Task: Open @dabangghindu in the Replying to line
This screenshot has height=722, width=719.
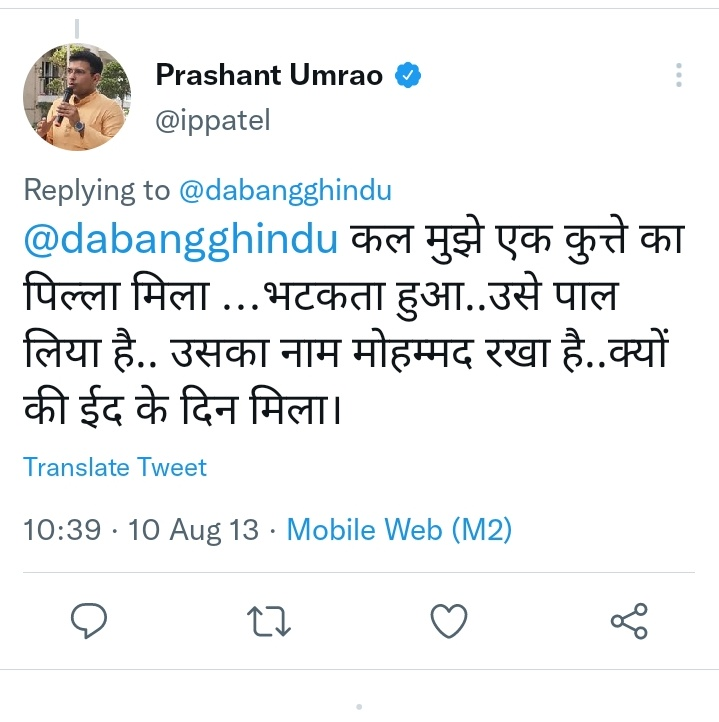Action: tap(285, 190)
